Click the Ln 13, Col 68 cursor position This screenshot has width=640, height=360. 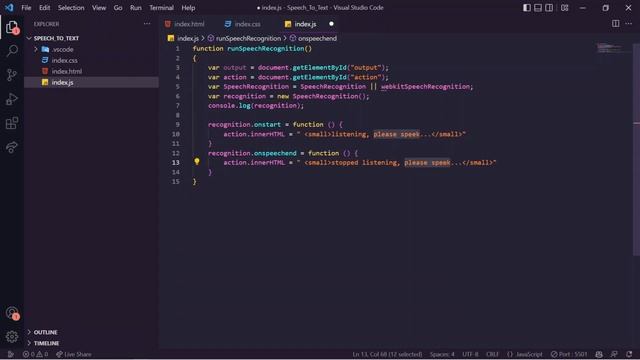pyautogui.click(x=387, y=354)
